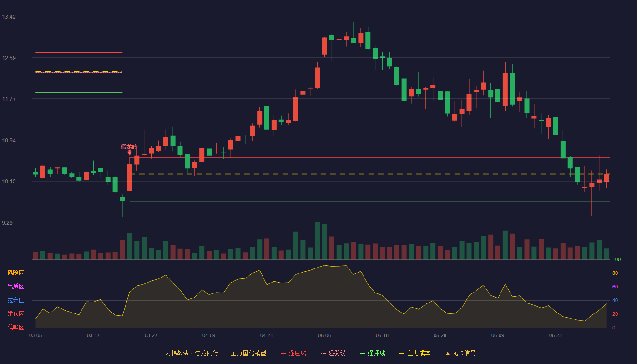The height and width of the screenshot is (364, 637).
Task: Click the 60 indicator scale value
Action: point(615,287)
